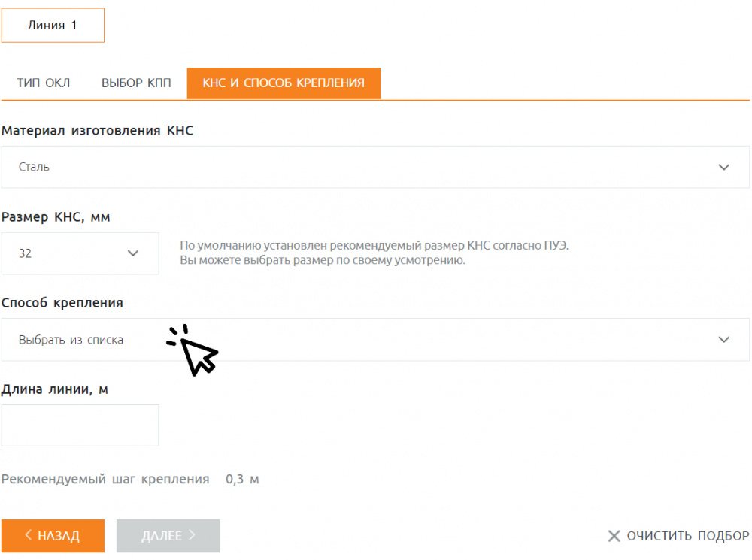
Task: Click the Рекомендуемый шаг крепления text
Action: tap(105, 480)
